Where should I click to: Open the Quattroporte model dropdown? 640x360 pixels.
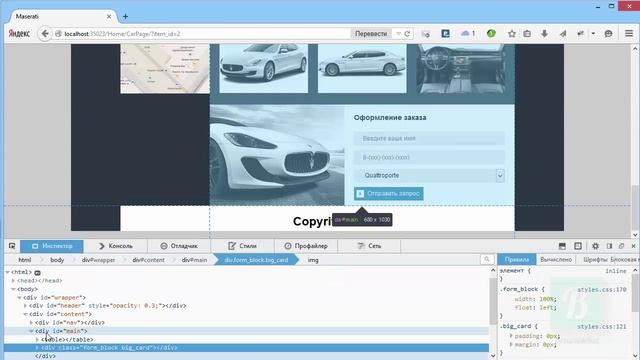[x=429, y=176]
